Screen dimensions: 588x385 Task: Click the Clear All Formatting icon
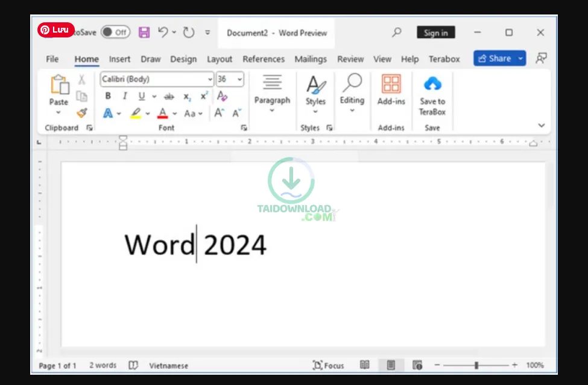pos(222,96)
